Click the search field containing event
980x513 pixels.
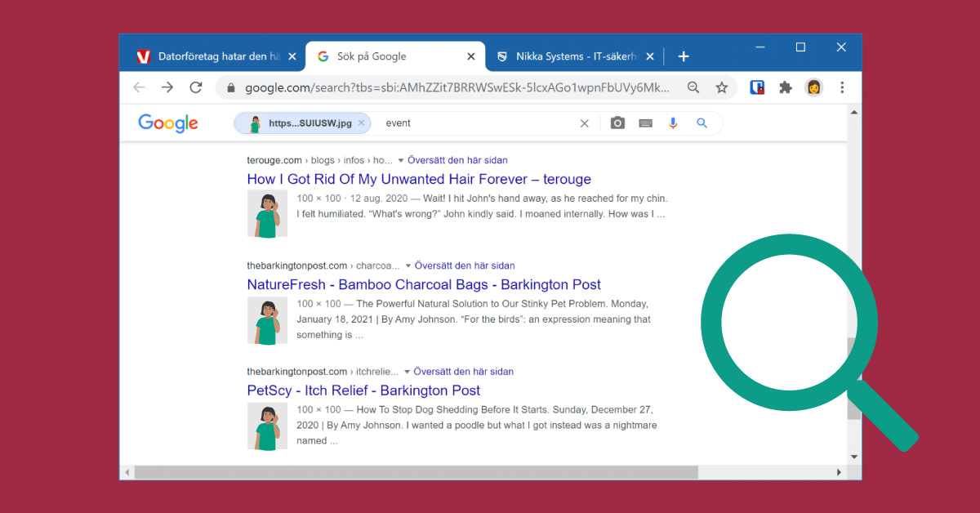point(478,123)
